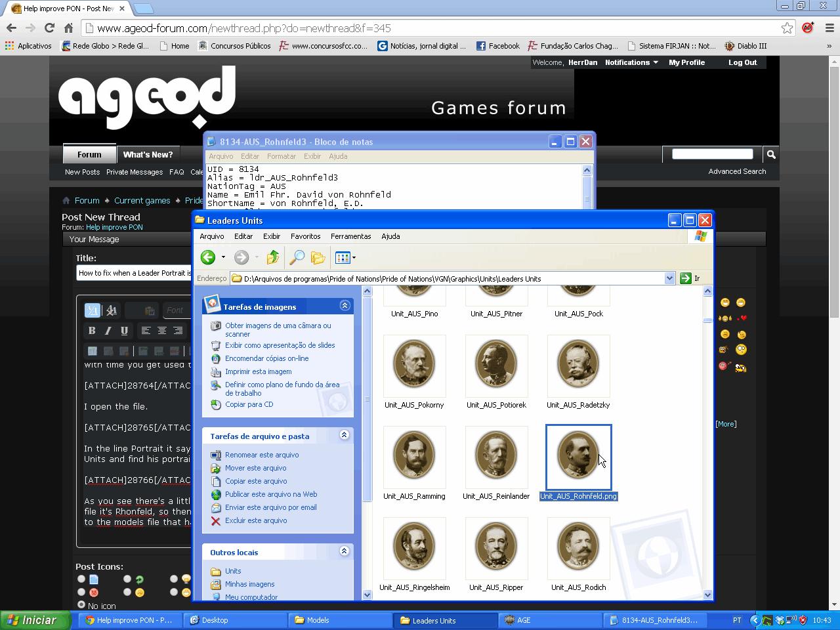Open the Endereço address bar dropdown

[669, 278]
